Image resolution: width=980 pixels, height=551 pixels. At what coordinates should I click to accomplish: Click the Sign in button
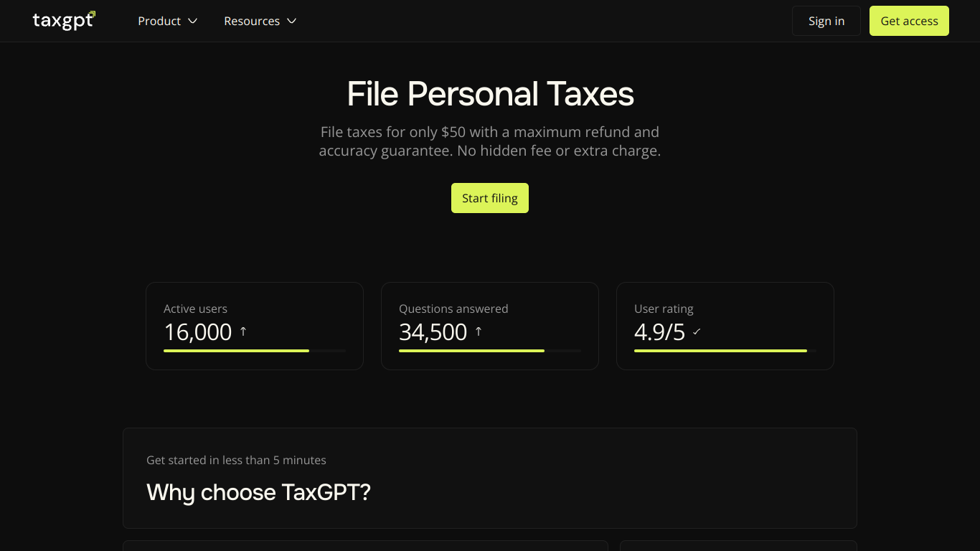[x=826, y=21]
